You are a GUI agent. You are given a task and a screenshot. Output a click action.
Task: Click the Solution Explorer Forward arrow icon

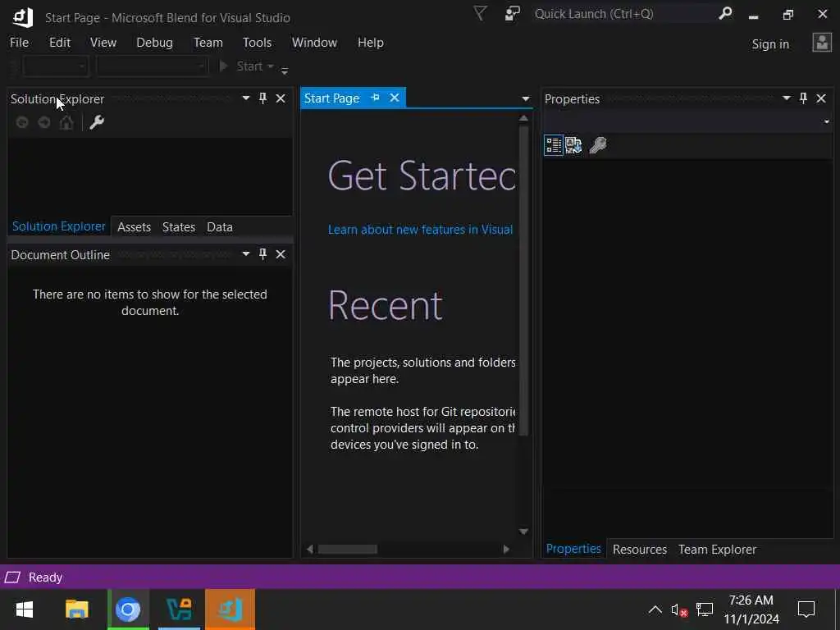[x=44, y=123]
